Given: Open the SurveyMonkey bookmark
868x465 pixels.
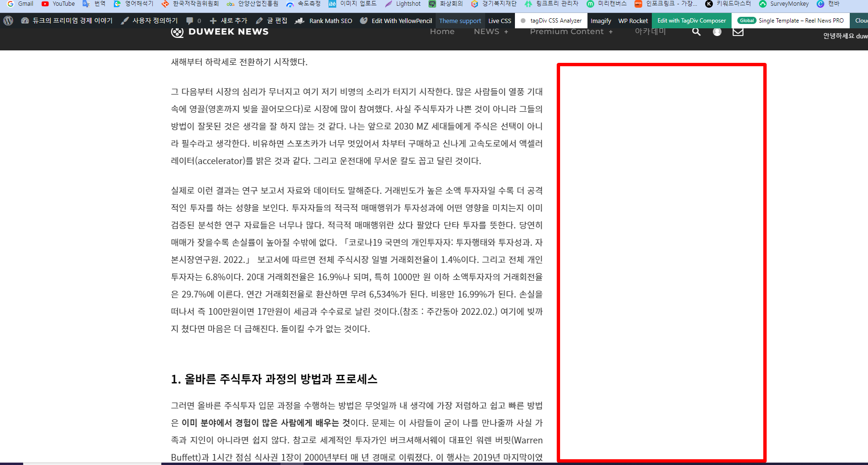Looking at the screenshot, I should coord(784,4).
